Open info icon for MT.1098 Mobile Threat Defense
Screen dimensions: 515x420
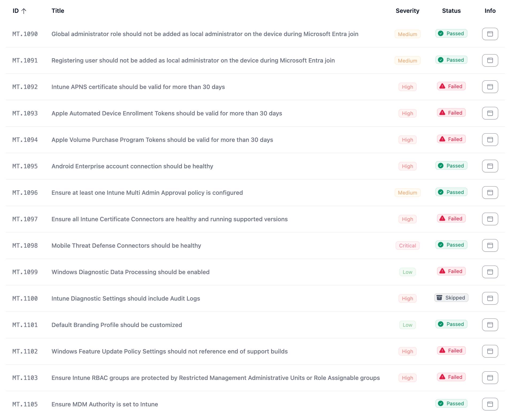490,246
